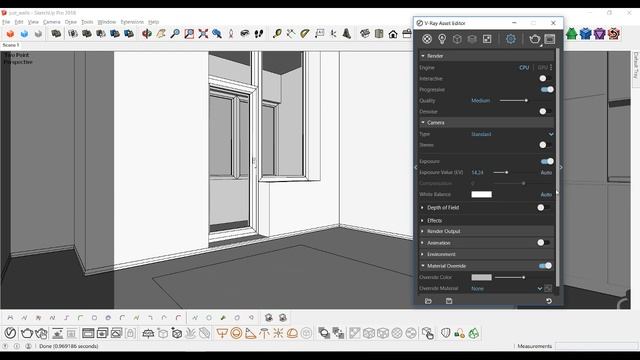This screenshot has width=640, height=360.
Task: Click the Asset Editor vertical scrollbar
Action: 558,167
